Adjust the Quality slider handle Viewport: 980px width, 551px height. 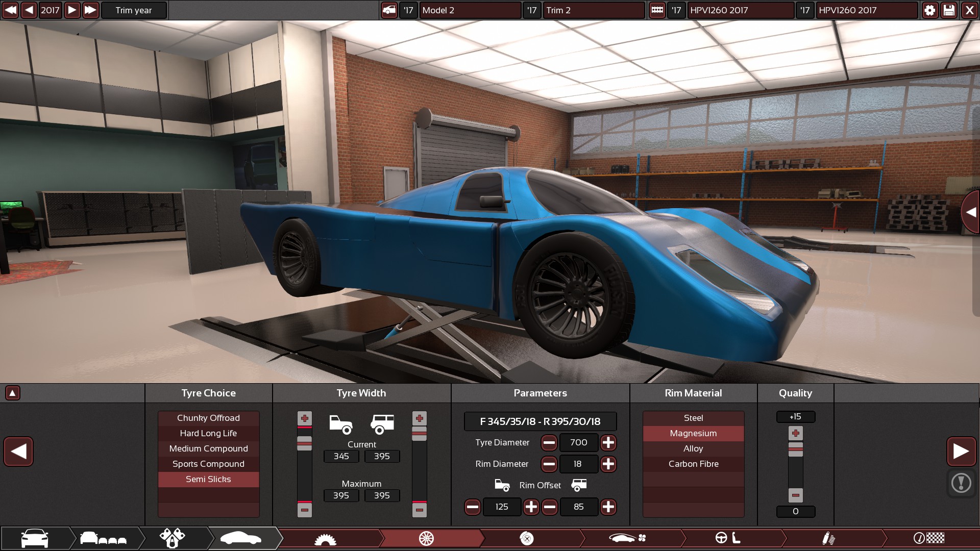tap(795, 449)
